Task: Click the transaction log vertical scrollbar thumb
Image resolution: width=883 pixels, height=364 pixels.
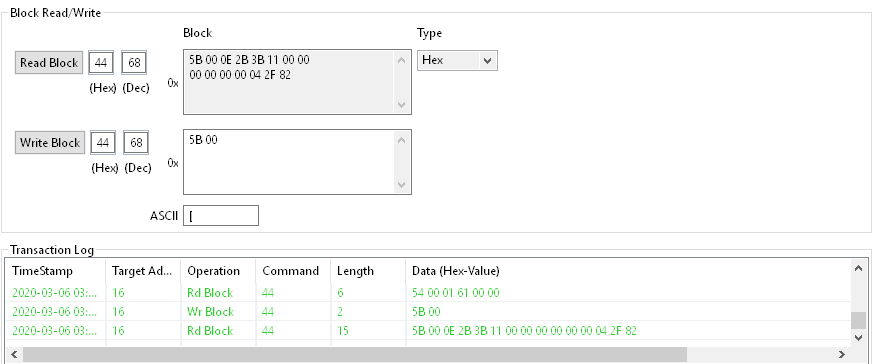Action: (858, 320)
